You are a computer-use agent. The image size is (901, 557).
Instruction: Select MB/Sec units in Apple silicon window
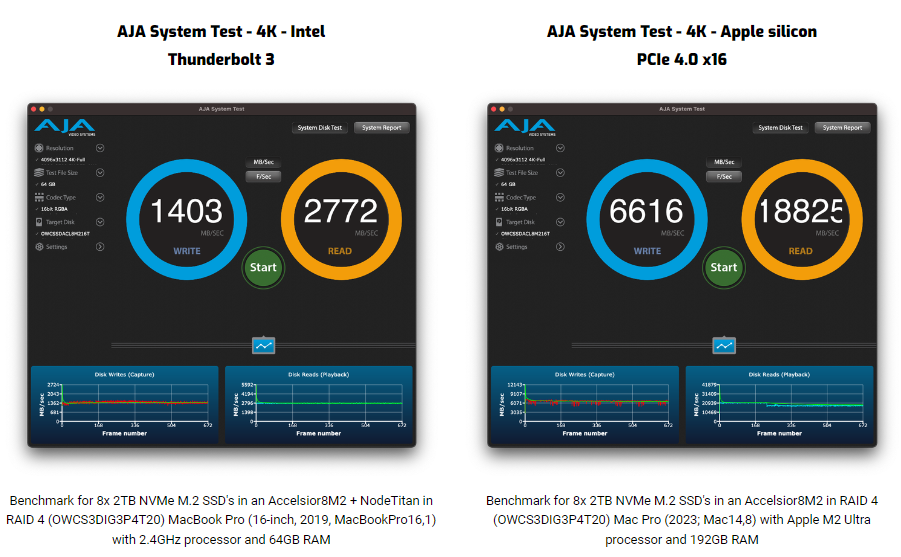click(724, 162)
